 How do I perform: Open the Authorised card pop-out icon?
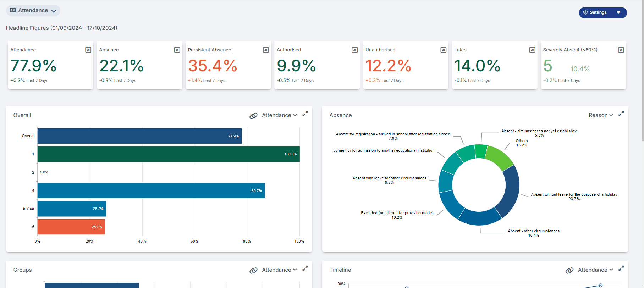pyautogui.click(x=354, y=50)
